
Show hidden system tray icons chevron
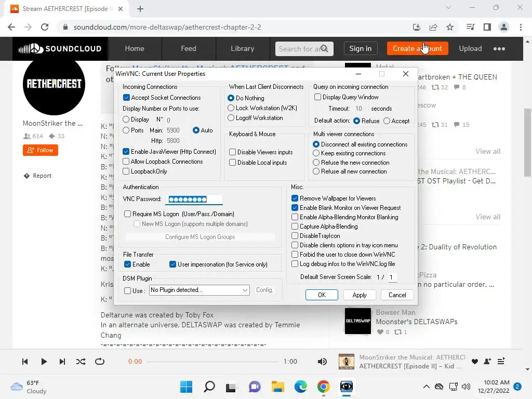(x=427, y=387)
